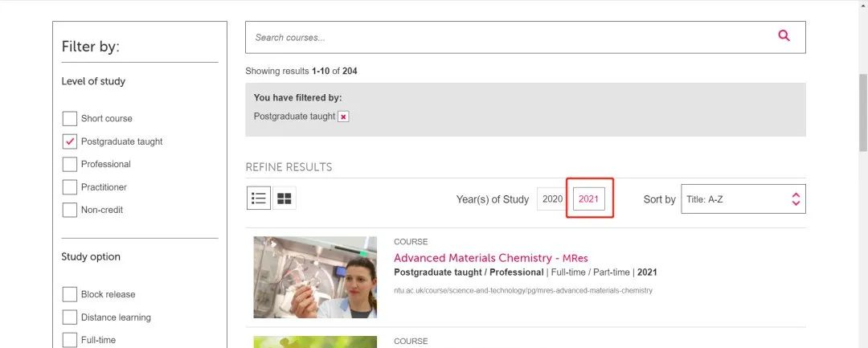Uncheck the Postgraduate taught checkbox
Image resolution: width=868 pixels, height=348 pixels.
coord(70,141)
